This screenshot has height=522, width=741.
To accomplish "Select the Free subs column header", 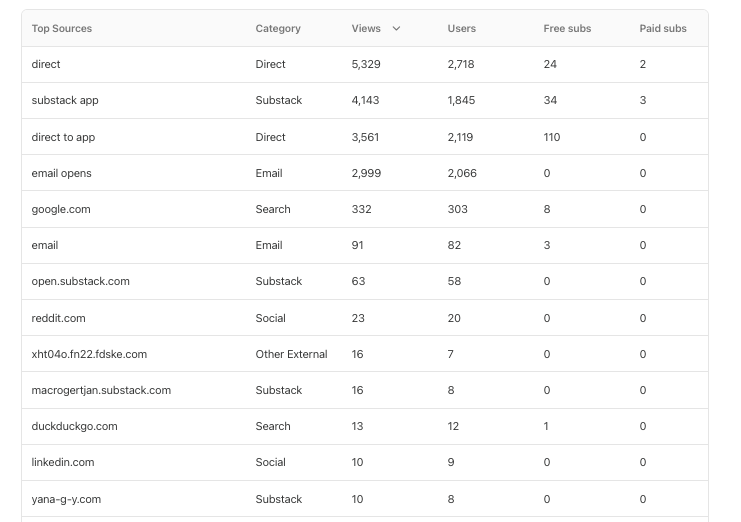I will coord(567,28).
